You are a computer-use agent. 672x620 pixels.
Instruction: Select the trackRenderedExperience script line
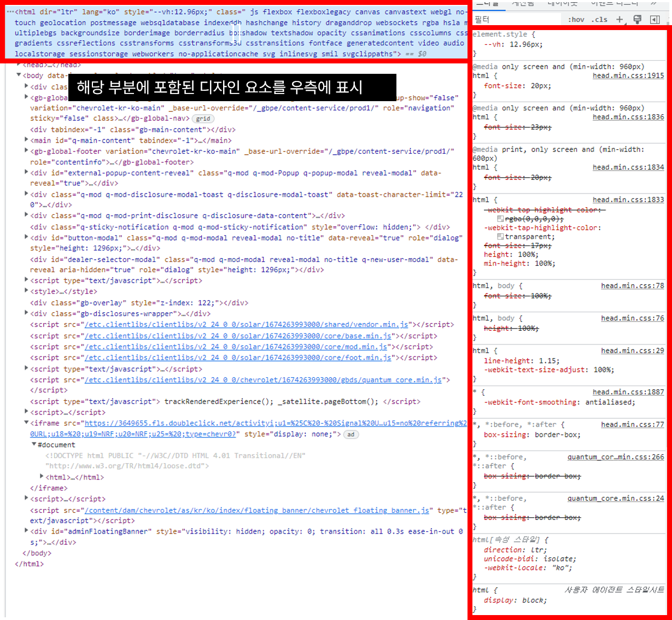225,402
